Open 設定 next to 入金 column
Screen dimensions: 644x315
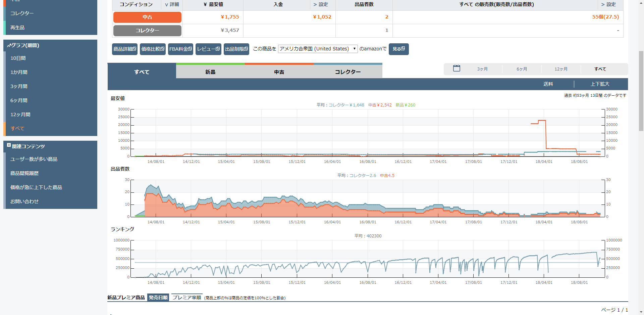tap(321, 4)
